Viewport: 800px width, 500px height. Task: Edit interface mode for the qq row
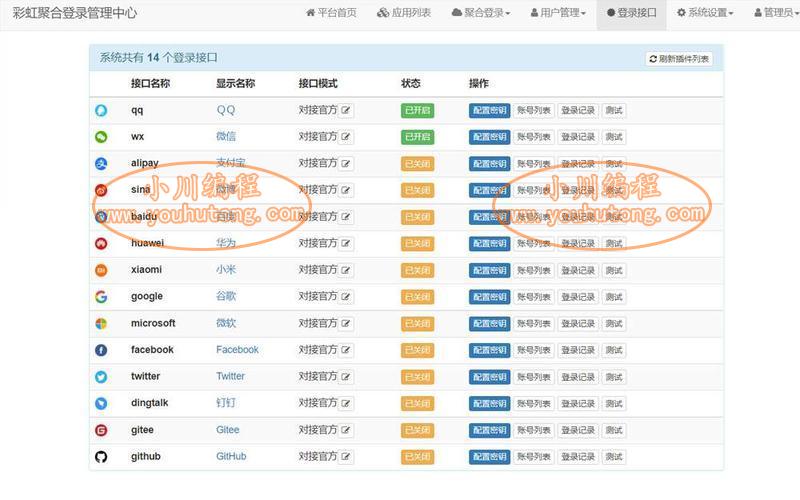(346, 110)
